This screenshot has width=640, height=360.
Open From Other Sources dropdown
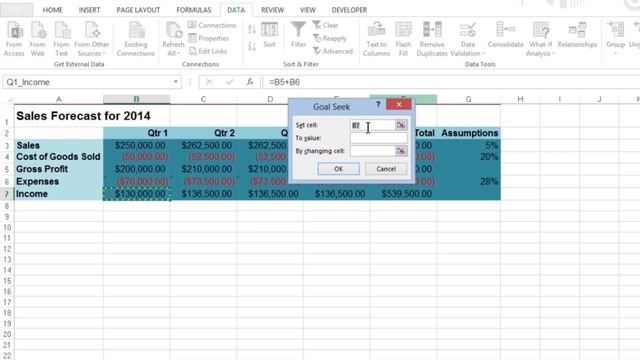coord(91,39)
